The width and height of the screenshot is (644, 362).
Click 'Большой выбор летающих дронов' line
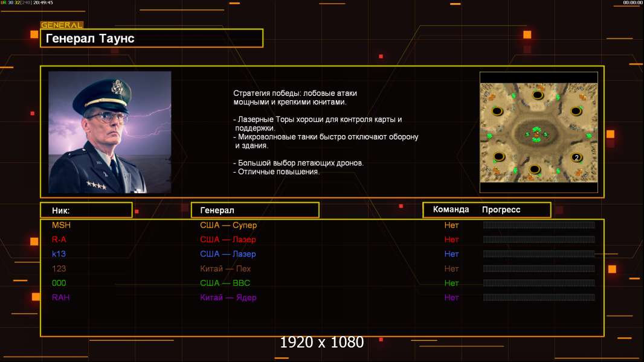pos(298,163)
